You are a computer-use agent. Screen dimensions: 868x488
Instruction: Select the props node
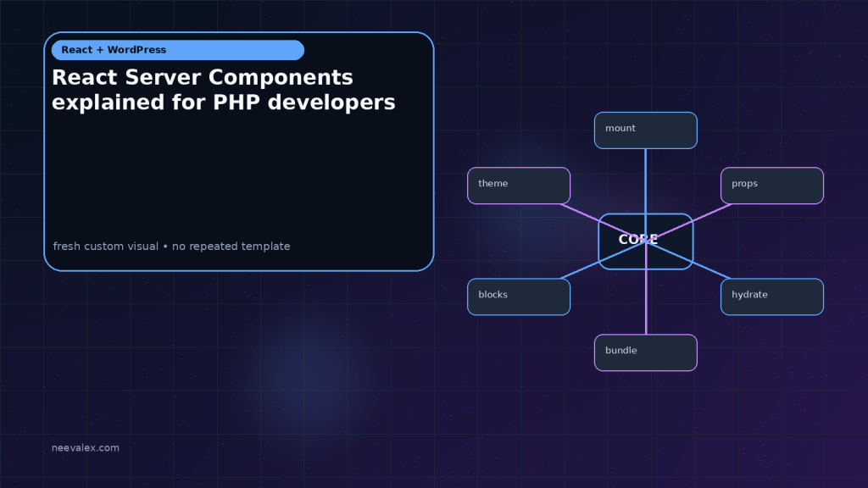(772, 186)
